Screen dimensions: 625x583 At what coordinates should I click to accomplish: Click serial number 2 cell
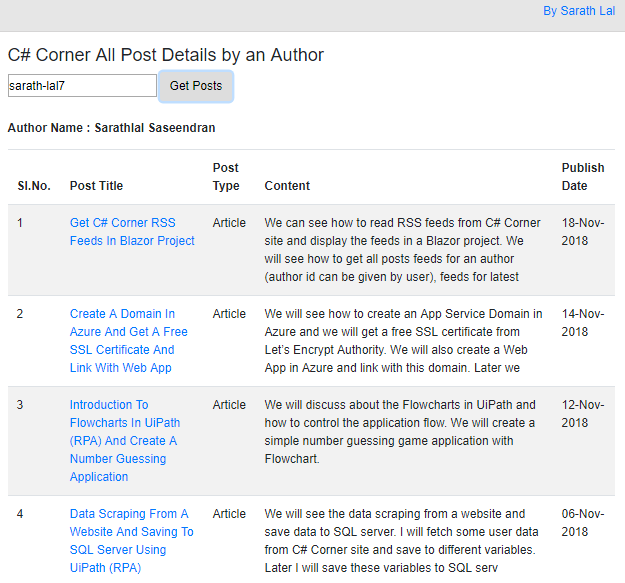[x=20, y=314]
